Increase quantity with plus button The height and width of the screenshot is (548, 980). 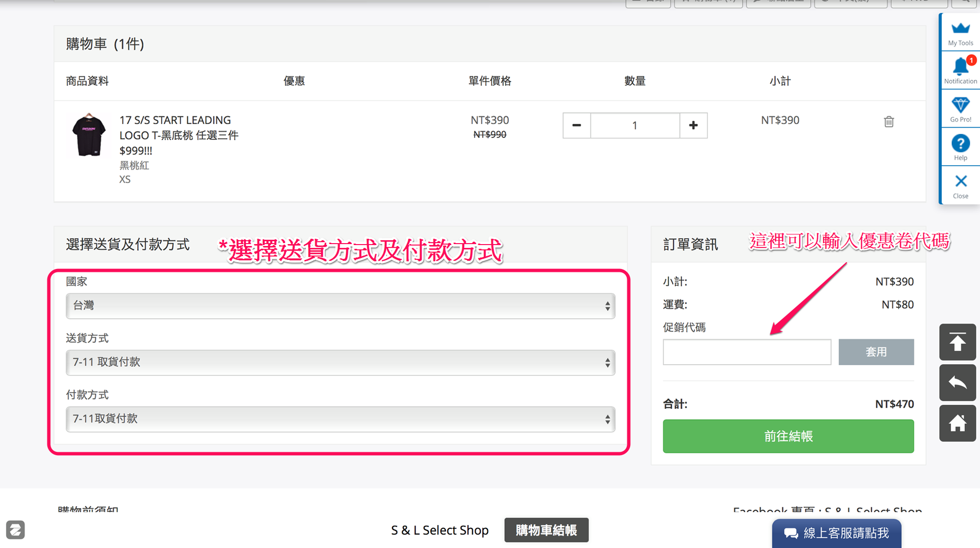(693, 125)
